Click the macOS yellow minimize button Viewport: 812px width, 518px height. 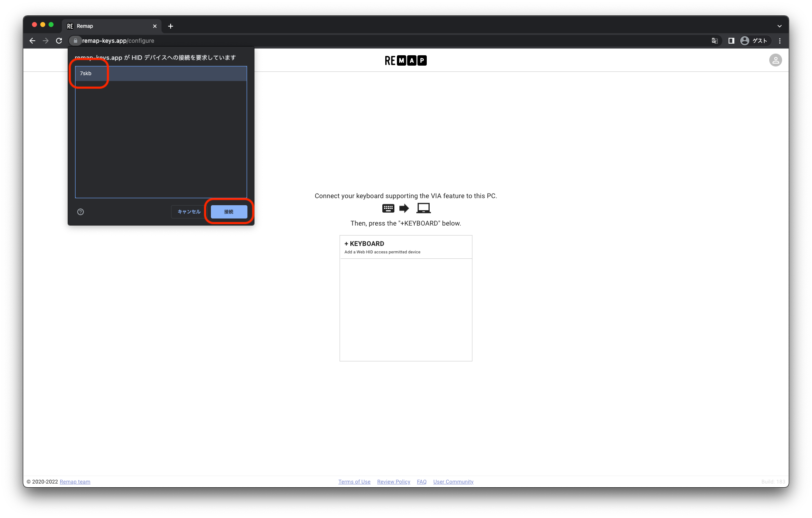pos(43,25)
